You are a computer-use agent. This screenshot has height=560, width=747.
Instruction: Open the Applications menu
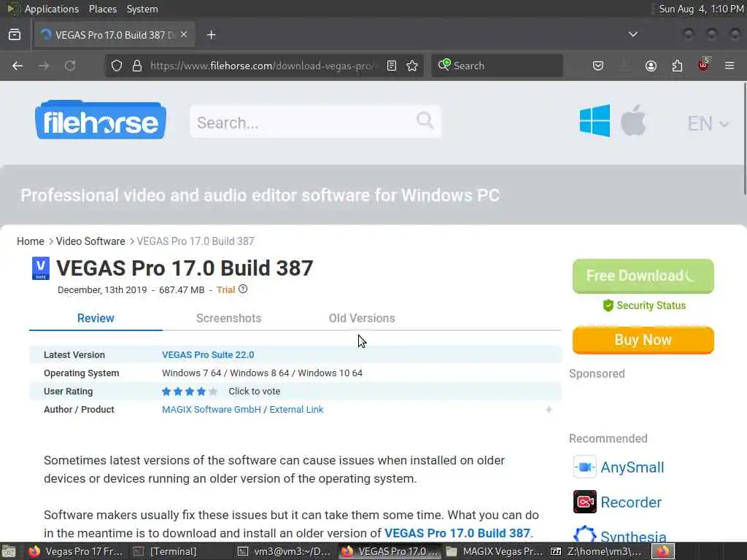[52, 9]
